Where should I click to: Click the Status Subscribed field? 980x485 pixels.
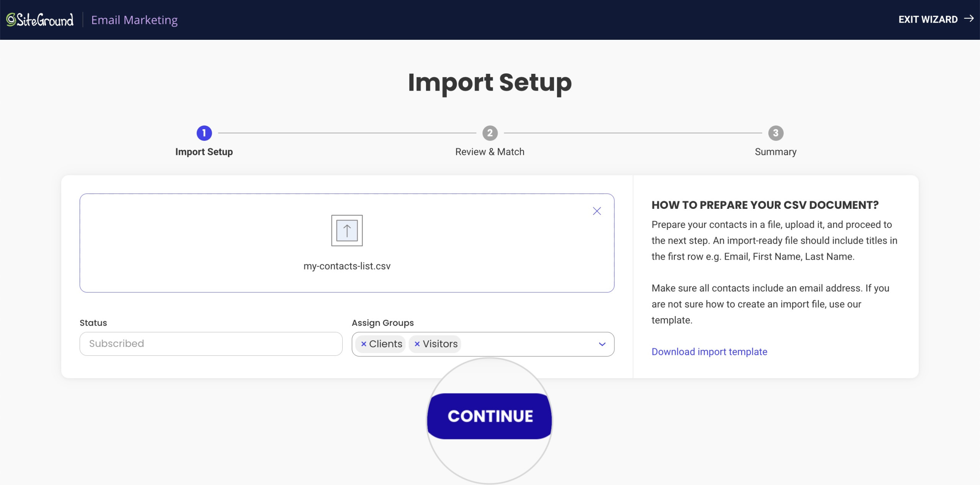(211, 344)
